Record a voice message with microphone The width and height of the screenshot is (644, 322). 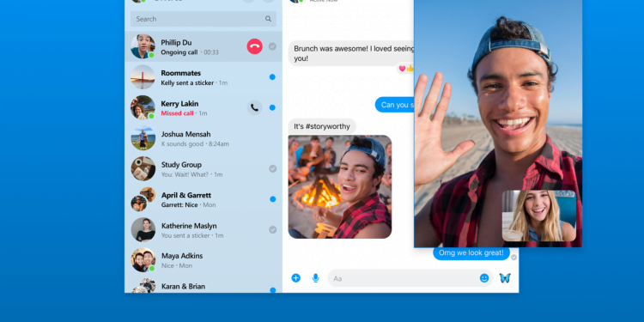[315, 278]
